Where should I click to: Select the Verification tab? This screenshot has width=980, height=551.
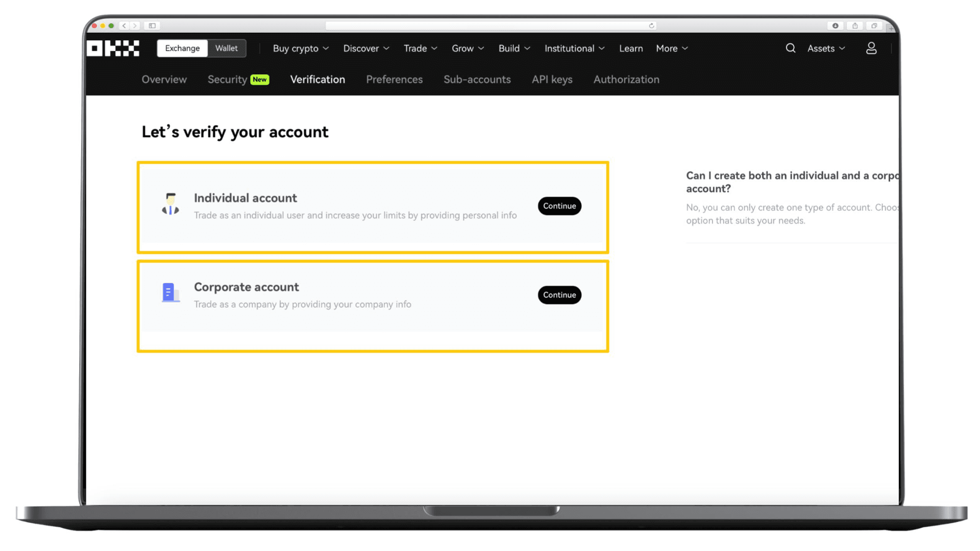pos(317,80)
